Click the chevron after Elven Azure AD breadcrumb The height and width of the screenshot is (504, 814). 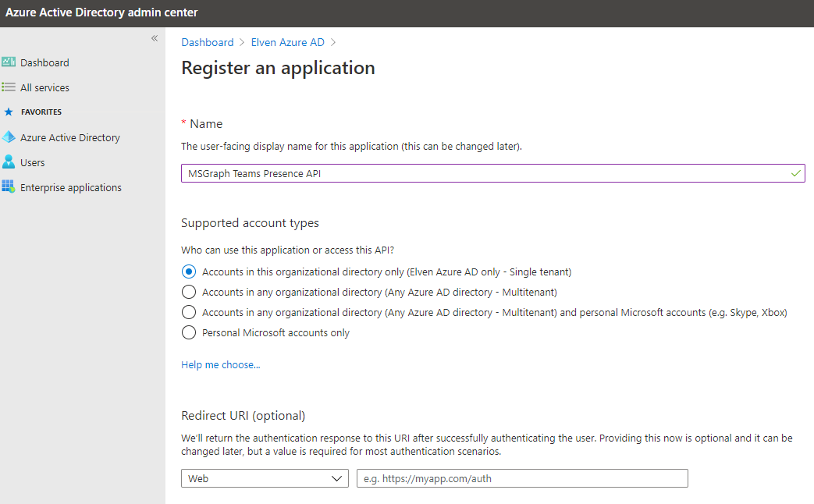pyautogui.click(x=333, y=43)
